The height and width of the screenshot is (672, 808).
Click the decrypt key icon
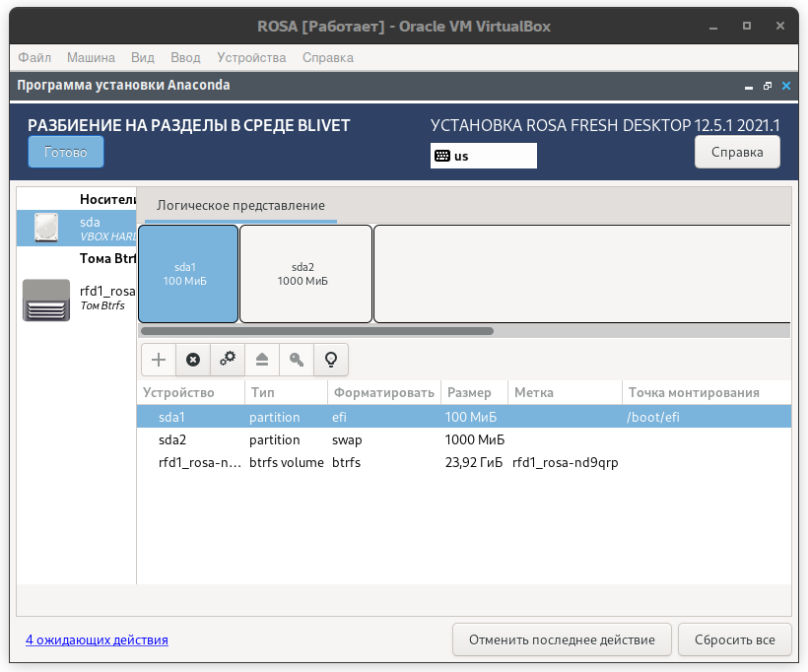click(297, 360)
